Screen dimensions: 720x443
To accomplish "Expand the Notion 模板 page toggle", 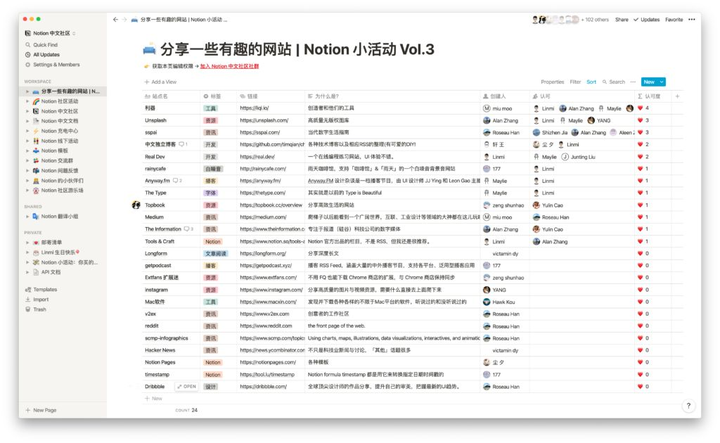I will pos(27,151).
